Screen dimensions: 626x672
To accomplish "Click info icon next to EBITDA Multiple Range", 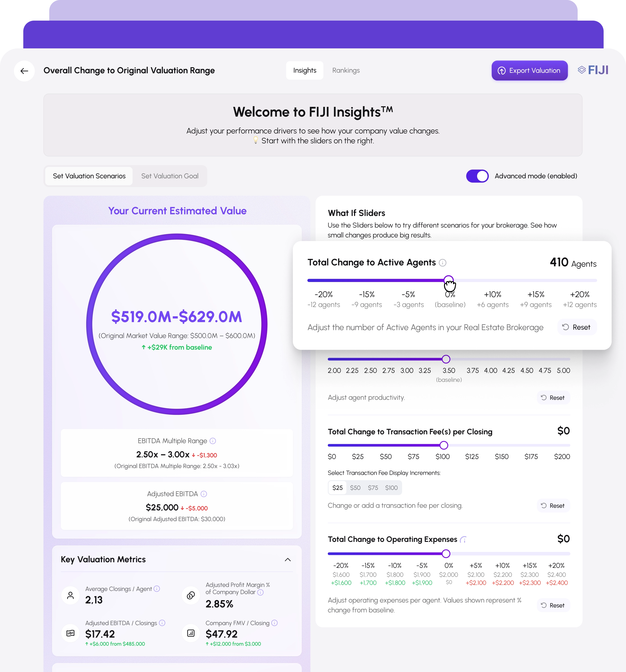I will coord(212,441).
